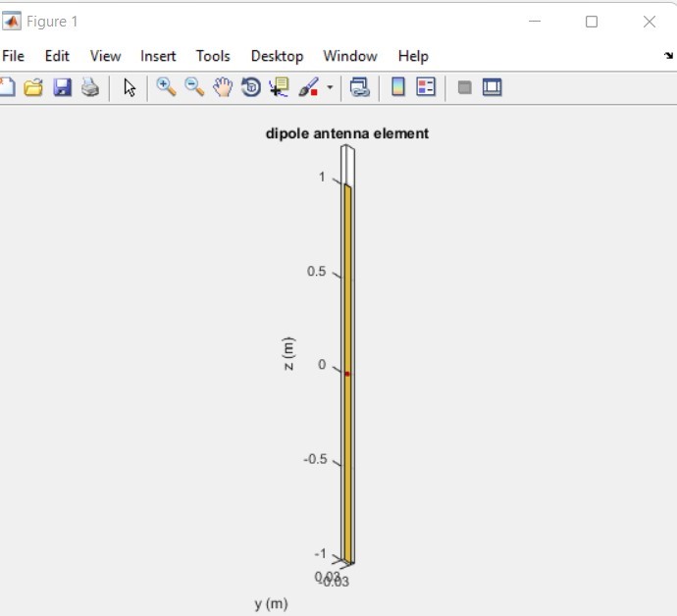Viewport: 677px width, 616px height.
Task: Select the Brush data tool
Action: click(308, 87)
